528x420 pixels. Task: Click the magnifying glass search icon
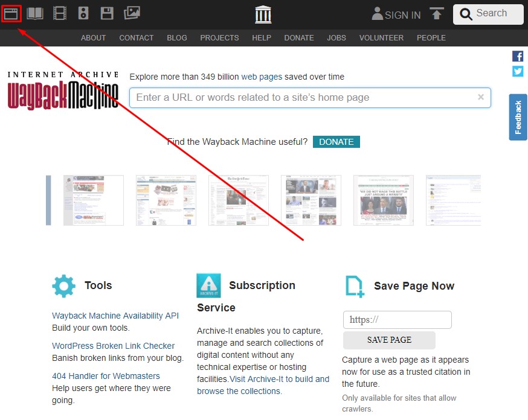(466, 14)
